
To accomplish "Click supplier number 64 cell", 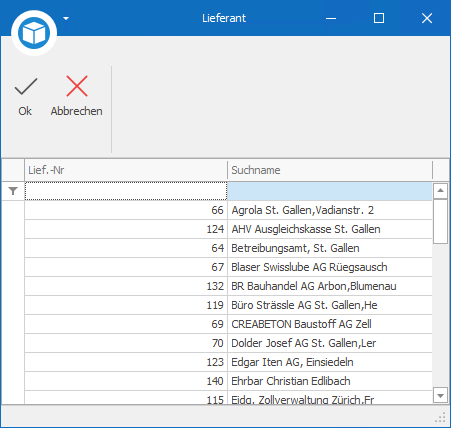I will (x=126, y=248).
